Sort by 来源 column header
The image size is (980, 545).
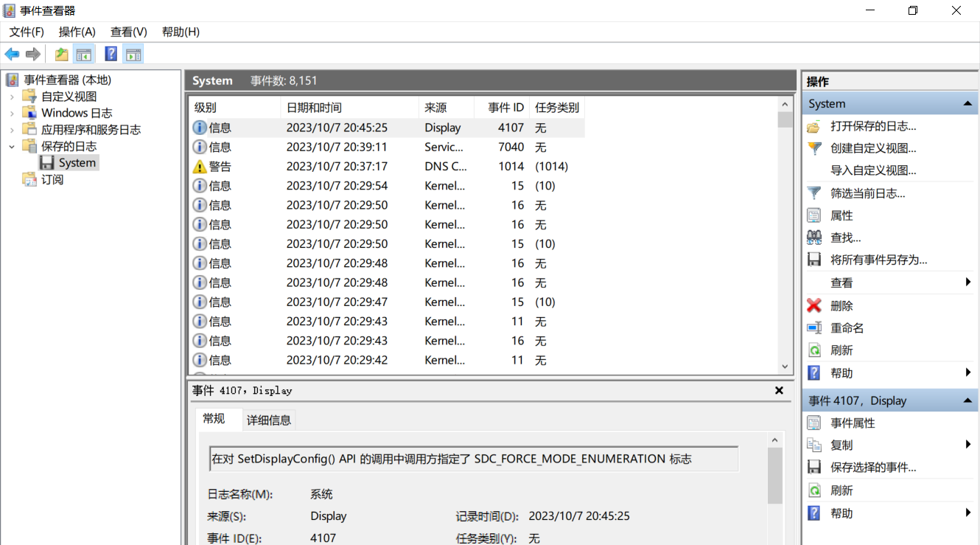pyautogui.click(x=447, y=108)
